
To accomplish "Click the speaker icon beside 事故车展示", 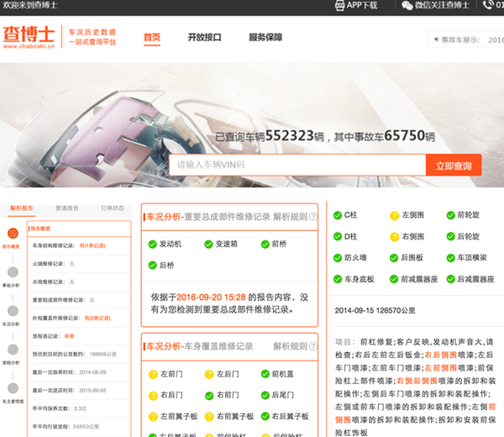I will [x=436, y=39].
